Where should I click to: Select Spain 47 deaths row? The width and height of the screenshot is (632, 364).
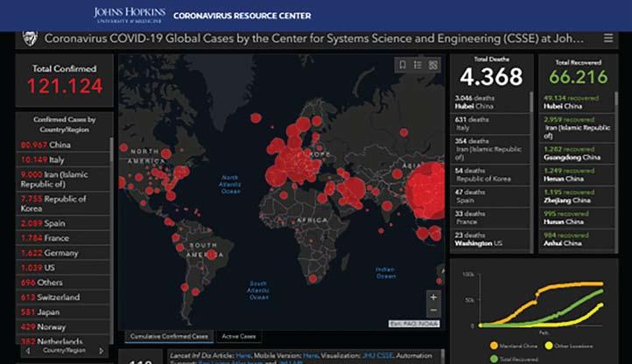[x=489, y=196]
